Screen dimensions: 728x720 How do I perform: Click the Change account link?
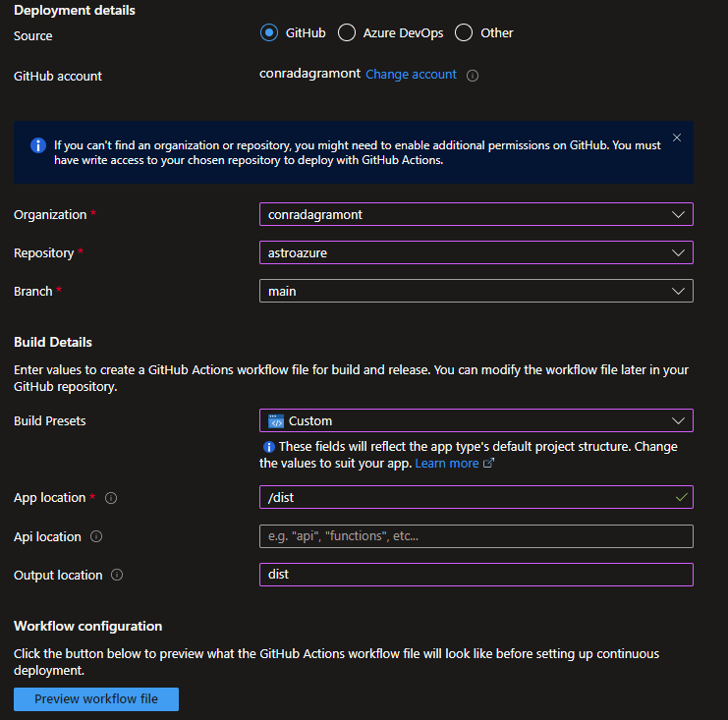411,75
